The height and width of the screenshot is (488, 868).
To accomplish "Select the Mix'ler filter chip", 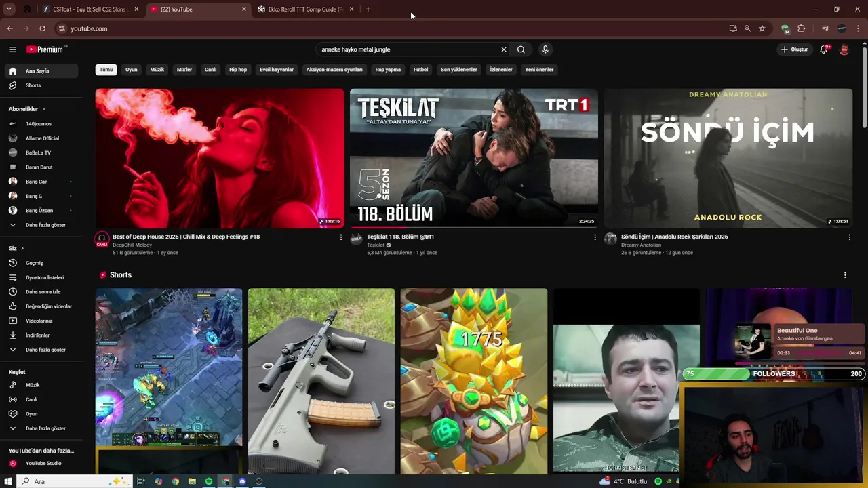I will pyautogui.click(x=184, y=70).
